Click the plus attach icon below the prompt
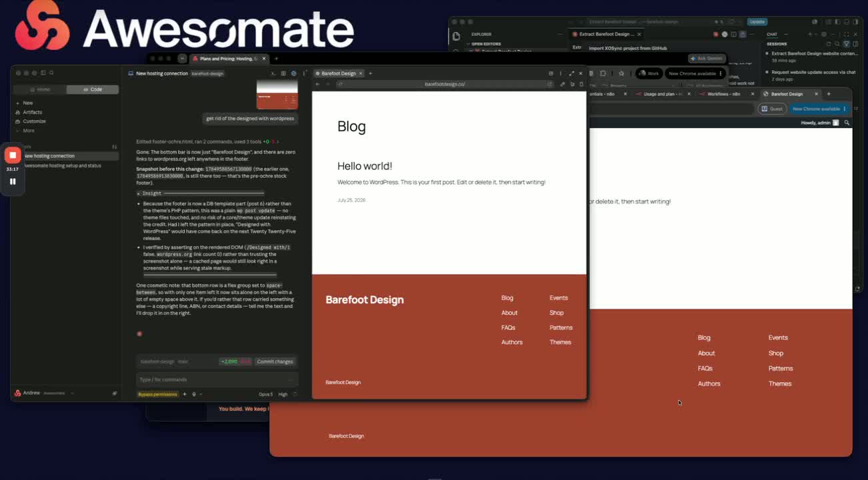 [x=185, y=394]
